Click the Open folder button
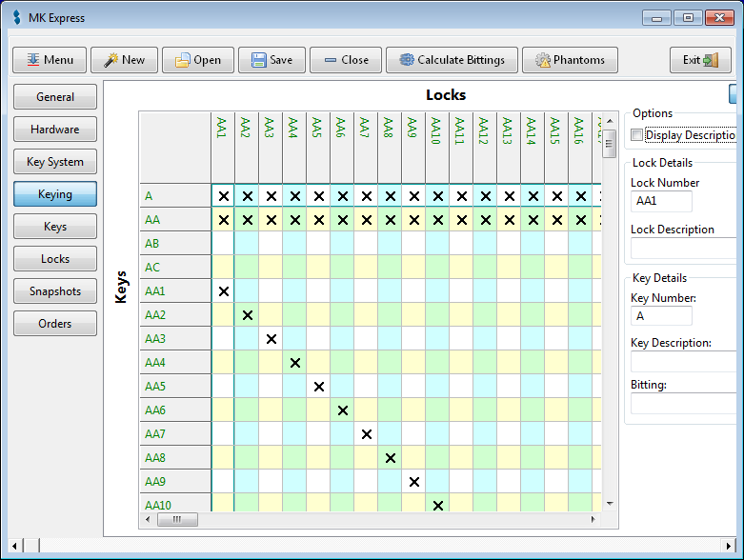This screenshot has width=744, height=560. (198, 60)
